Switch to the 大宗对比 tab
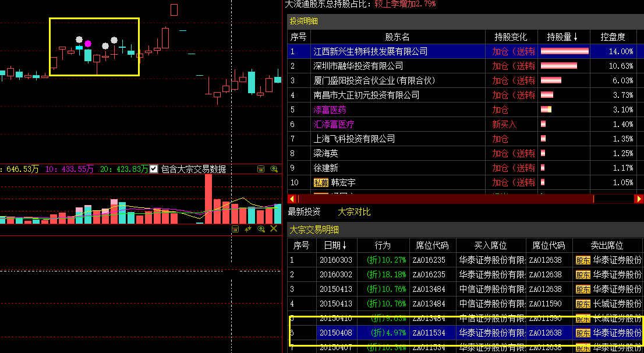 pos(354,211)
